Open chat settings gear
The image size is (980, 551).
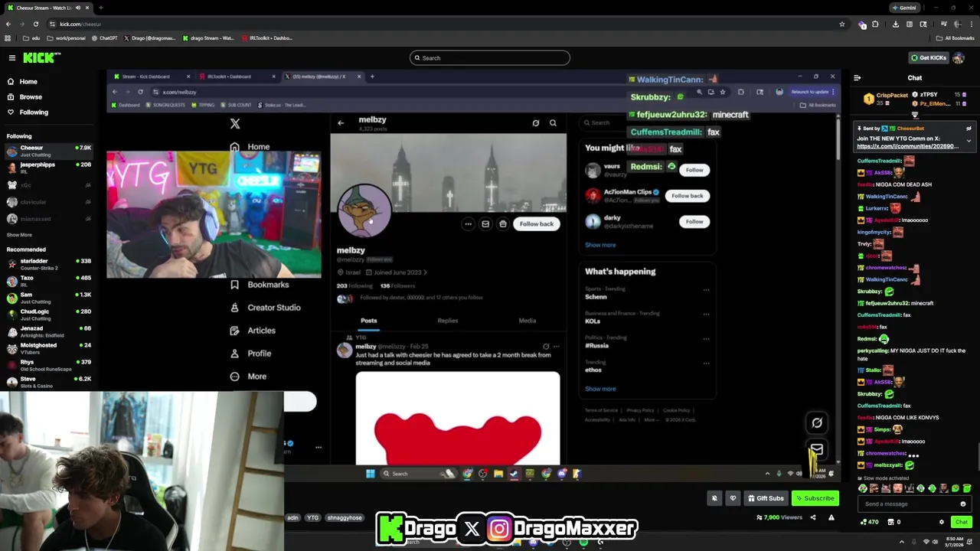942,522
